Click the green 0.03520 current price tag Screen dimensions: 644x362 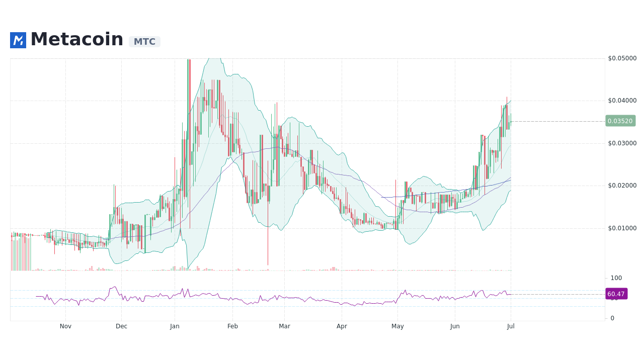620,121
